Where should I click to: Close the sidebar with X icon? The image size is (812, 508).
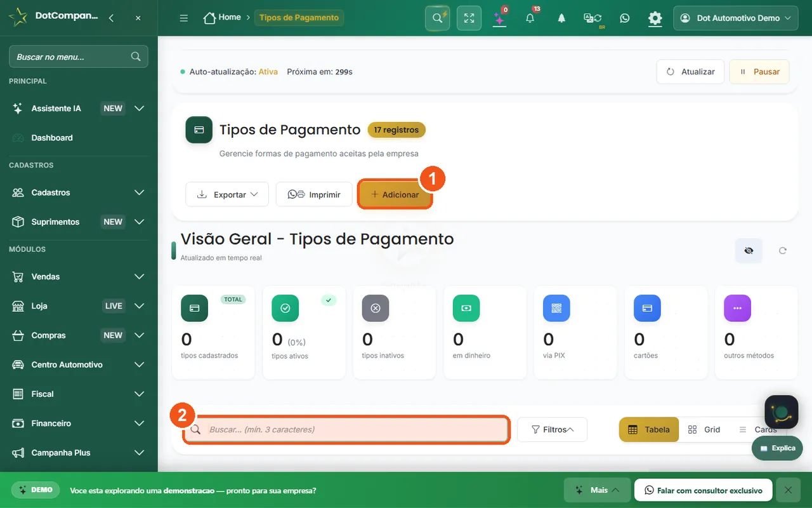[x=138, y=18]
